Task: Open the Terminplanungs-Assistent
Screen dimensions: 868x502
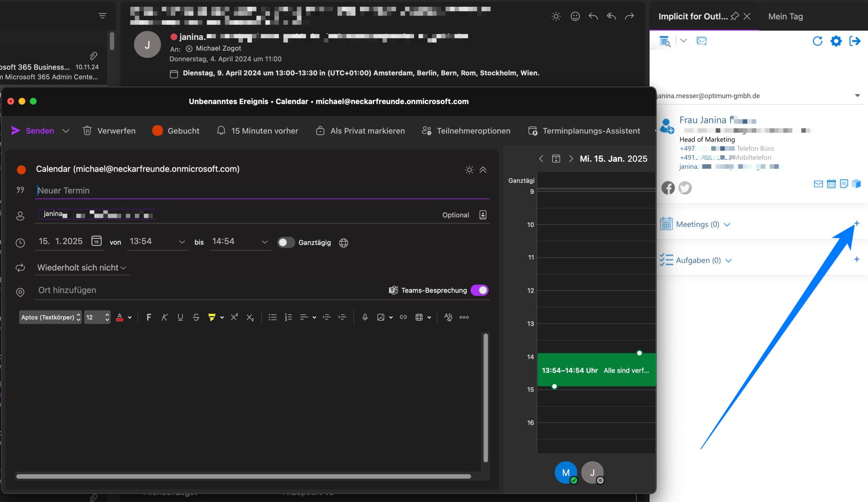Action: (584, 131)
